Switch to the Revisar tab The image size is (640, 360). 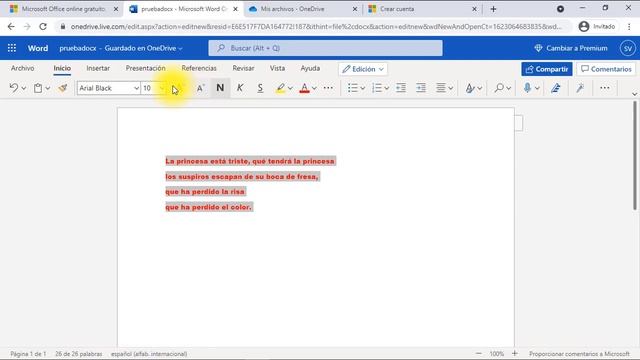coord(243,68)
